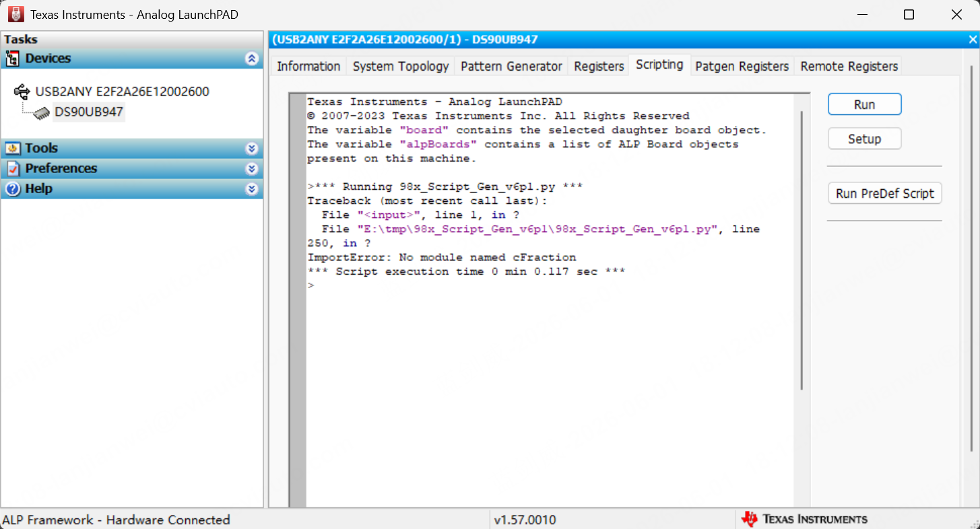Select the Scripting tab
The width and height of the screenshot is (980, 529).
point(659,65)
